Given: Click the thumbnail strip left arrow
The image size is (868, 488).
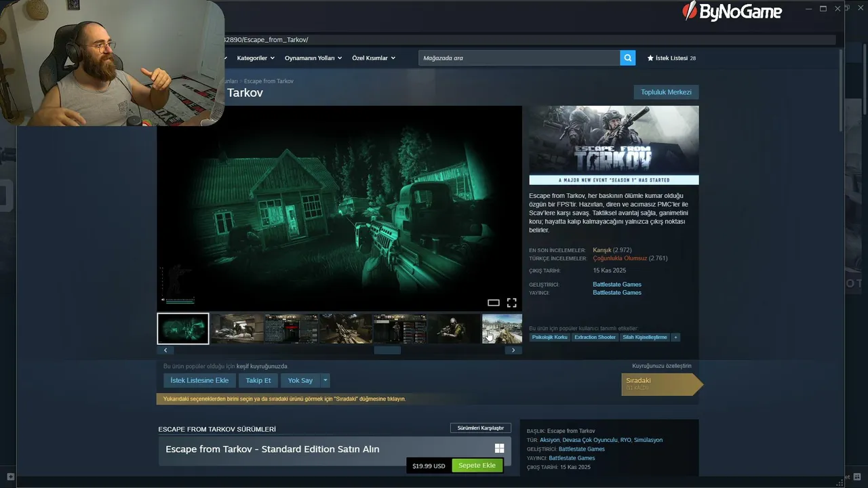Looking at the screenshot, I should pos(165,350).
